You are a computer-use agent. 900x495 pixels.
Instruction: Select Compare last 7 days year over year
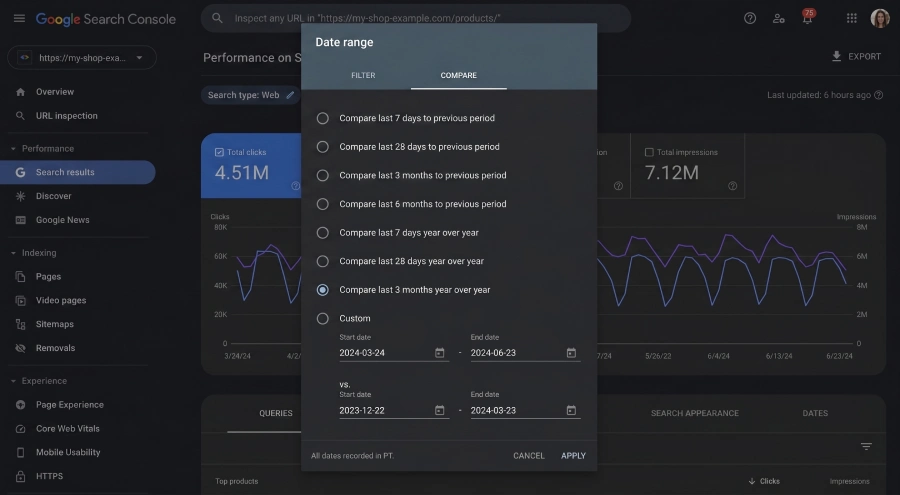(x=323, y=233)
